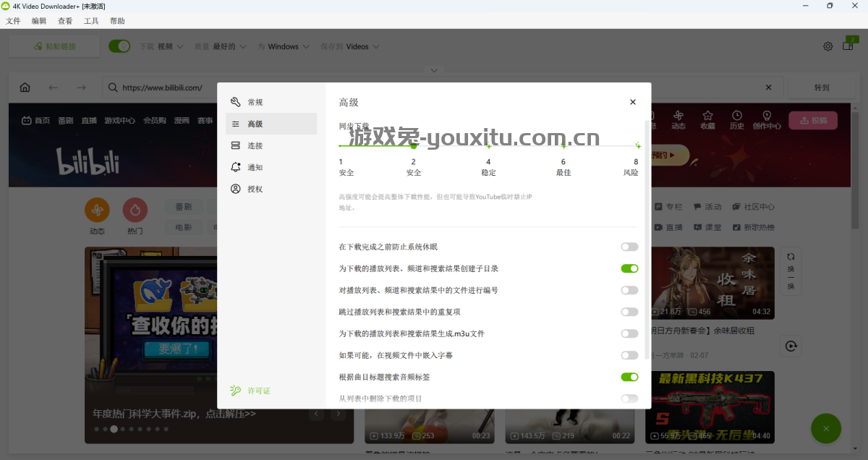868x460 pixels.
Task: Open the 专栏 category icon link
Action: (668, 207)
